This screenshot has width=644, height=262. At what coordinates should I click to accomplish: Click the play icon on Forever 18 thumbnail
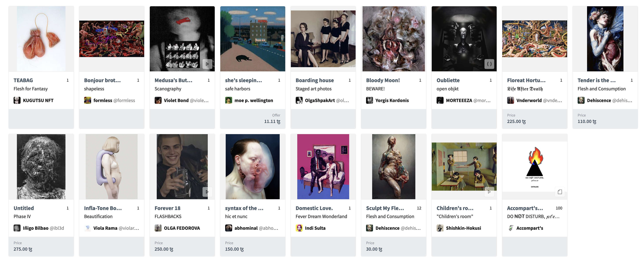pyautogui.click(x=207, y=192)
